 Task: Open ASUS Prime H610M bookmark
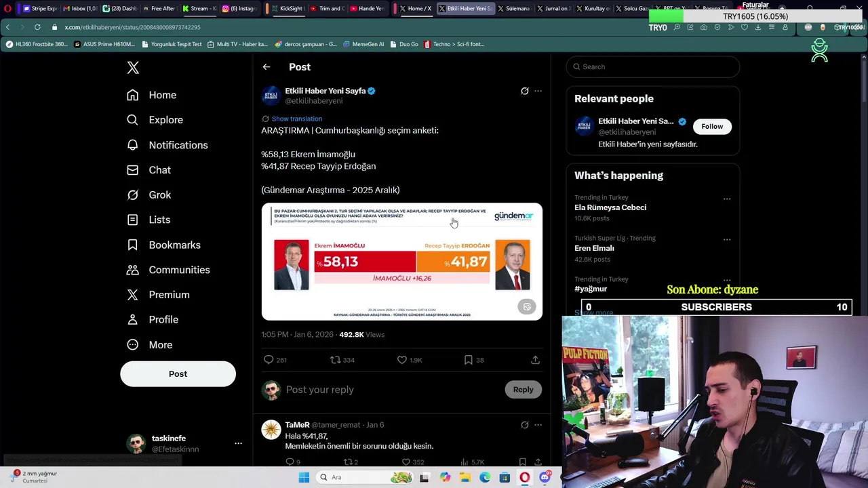tap(104, 44)
